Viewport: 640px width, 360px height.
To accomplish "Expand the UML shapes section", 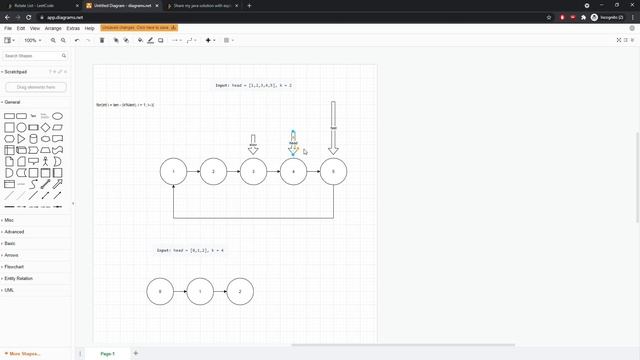I will [9, 290].
